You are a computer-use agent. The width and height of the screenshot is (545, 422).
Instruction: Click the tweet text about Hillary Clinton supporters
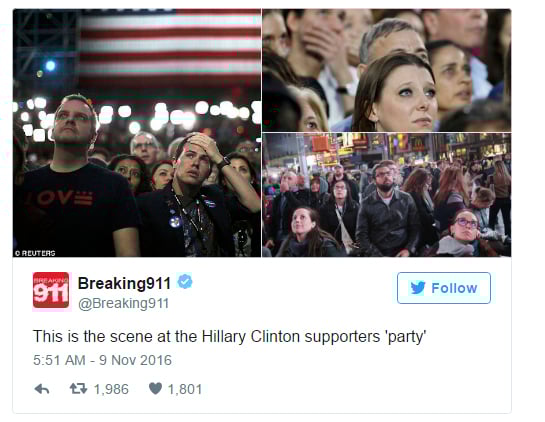point(229,336)
